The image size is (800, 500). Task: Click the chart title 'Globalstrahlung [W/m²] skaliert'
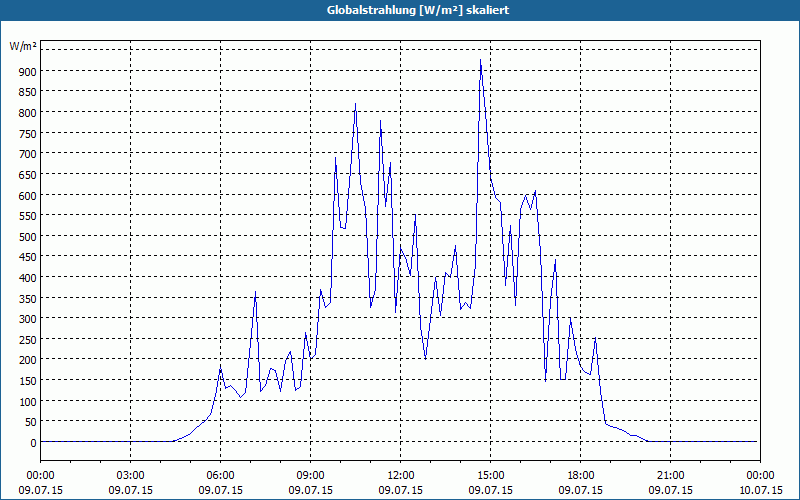click(x=417, y=10)
